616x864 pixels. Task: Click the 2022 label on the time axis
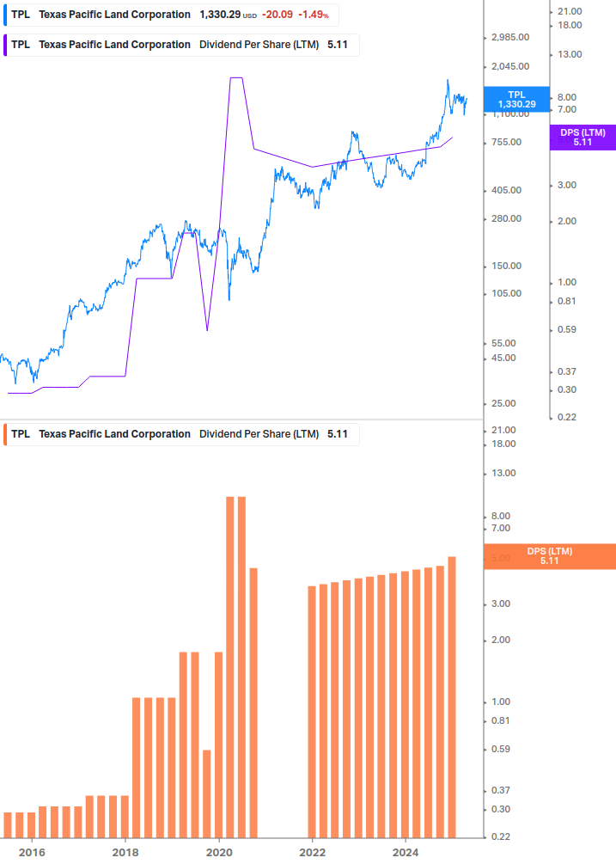coord(312,853)
